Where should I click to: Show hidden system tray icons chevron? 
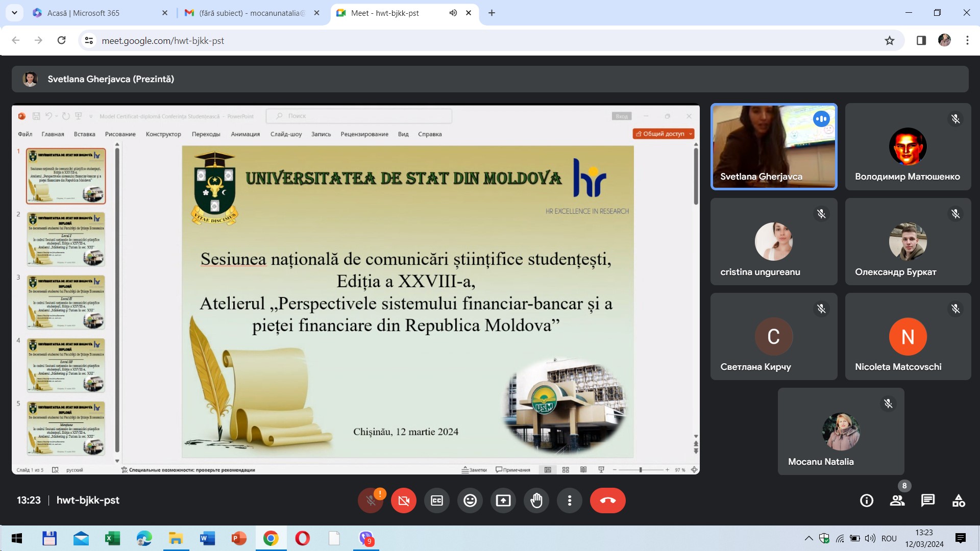[808, 538]
